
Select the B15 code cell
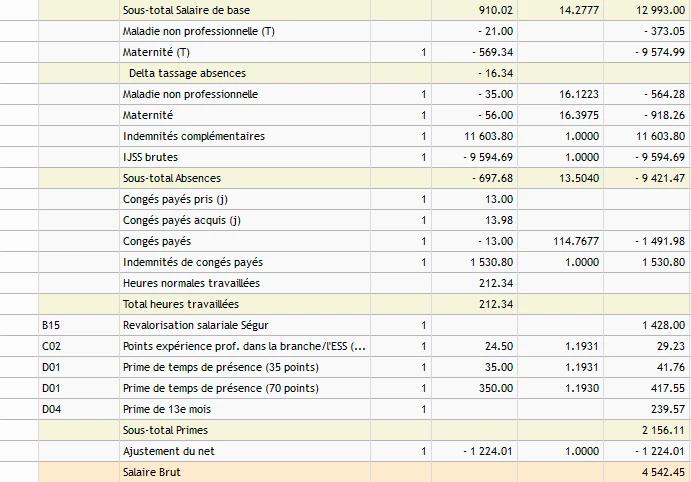click(x=50, y=325)
